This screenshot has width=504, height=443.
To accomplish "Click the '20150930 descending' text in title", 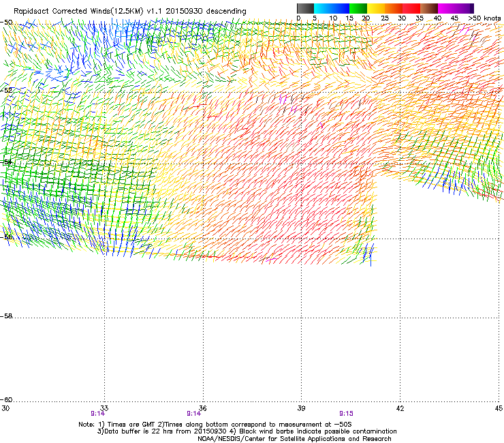I will [206, 12].
